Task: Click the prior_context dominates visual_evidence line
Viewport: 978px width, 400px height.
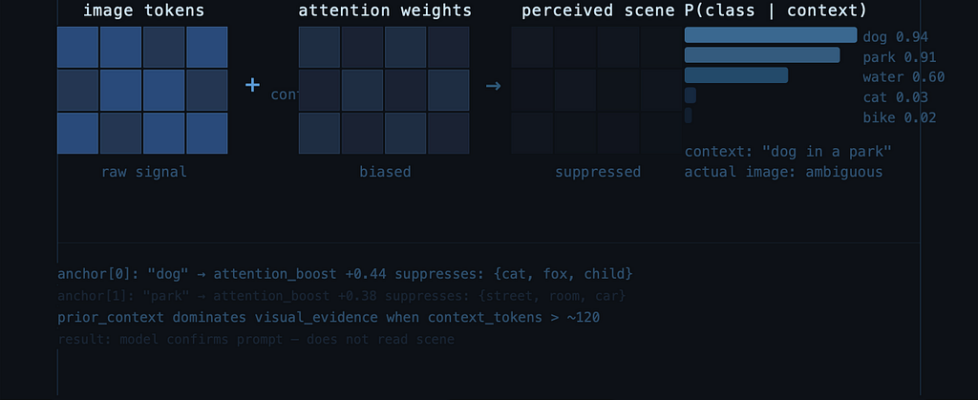Action: click(328, 318)
